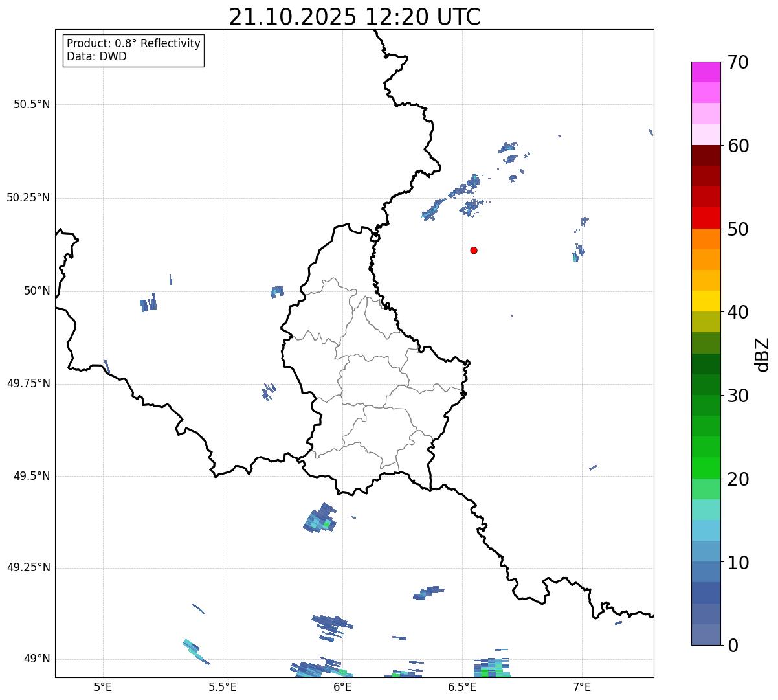
Task: Select the 50°N latitude axis label
Action: (37, 291)
